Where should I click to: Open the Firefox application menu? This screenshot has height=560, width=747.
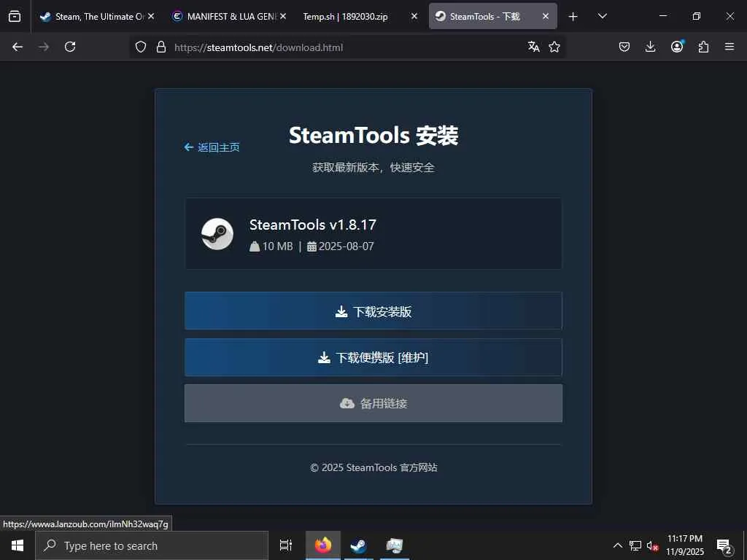[729, 47]
